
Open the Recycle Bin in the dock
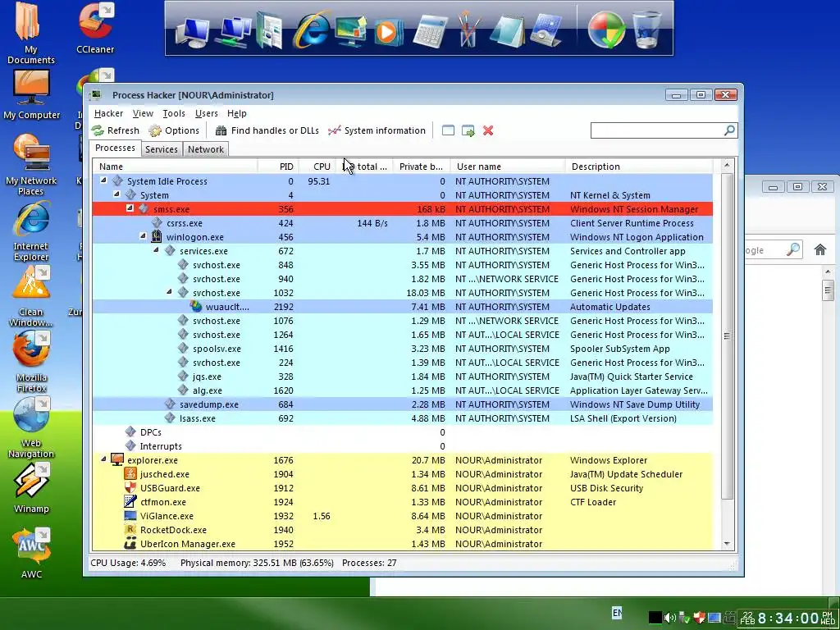[647, 30]
